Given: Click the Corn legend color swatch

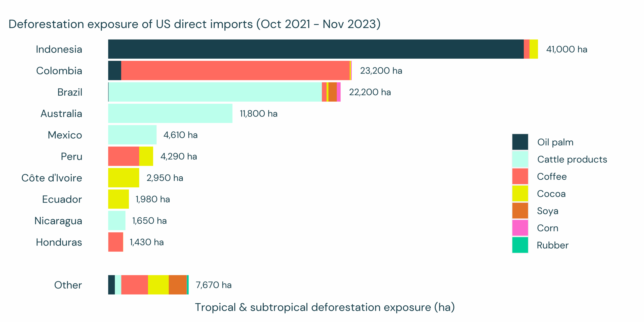Looking at the screenshot, I should (520, 228).
